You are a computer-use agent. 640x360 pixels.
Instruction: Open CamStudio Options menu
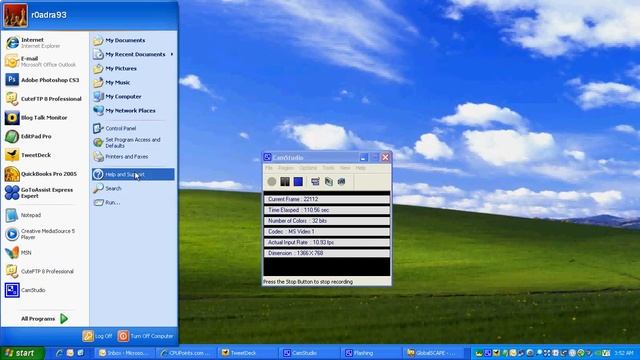coord(308,168)
